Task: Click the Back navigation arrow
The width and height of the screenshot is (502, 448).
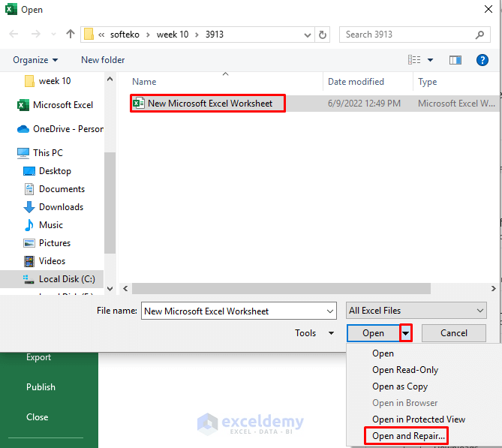Action: pyautogui.click(x=14, y=34)
